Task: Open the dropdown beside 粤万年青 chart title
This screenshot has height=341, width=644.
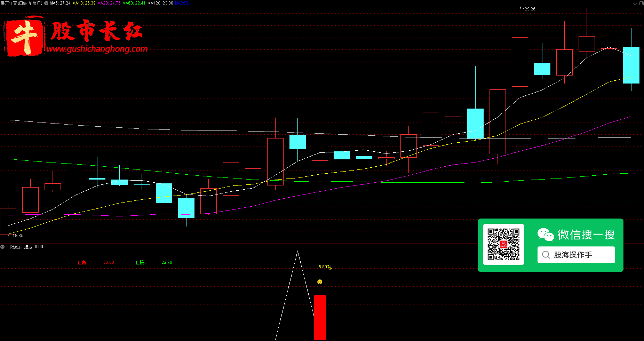Action: pos(46,3)
